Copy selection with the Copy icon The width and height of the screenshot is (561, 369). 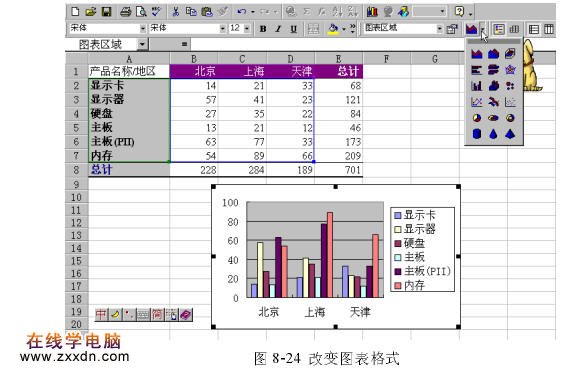point(191,12)
